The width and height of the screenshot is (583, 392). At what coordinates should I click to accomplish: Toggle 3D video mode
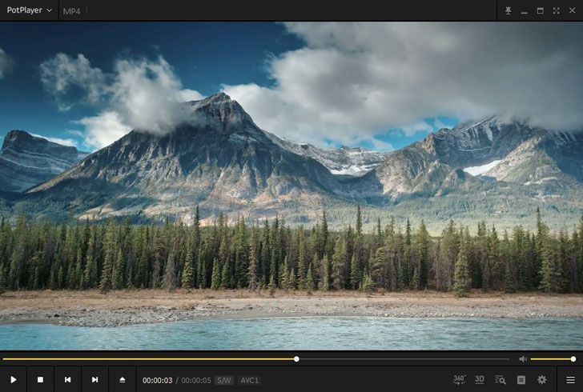point(480,379)
